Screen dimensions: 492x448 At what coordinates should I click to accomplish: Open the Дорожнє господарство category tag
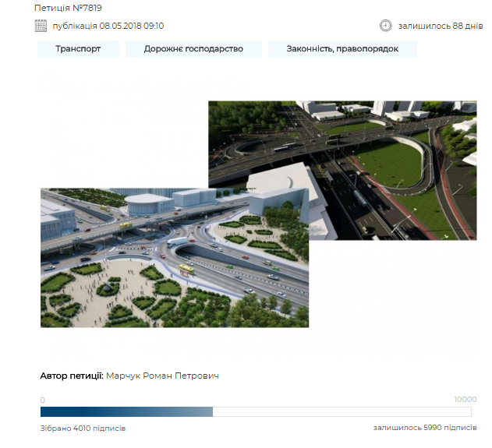[193, 49]
